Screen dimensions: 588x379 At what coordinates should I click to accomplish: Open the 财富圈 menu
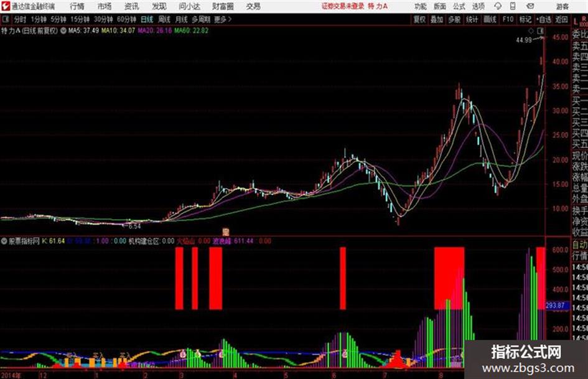pos(223,6)
